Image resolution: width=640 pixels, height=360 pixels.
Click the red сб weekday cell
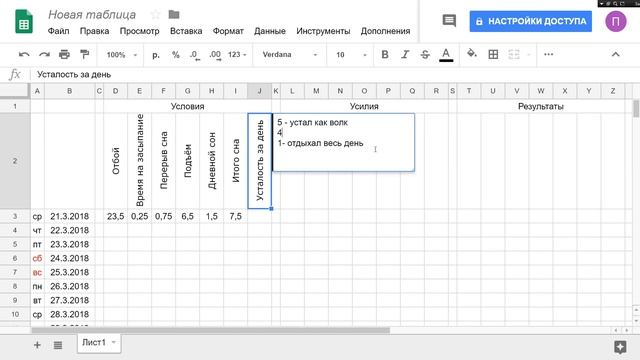pos(37,258)
